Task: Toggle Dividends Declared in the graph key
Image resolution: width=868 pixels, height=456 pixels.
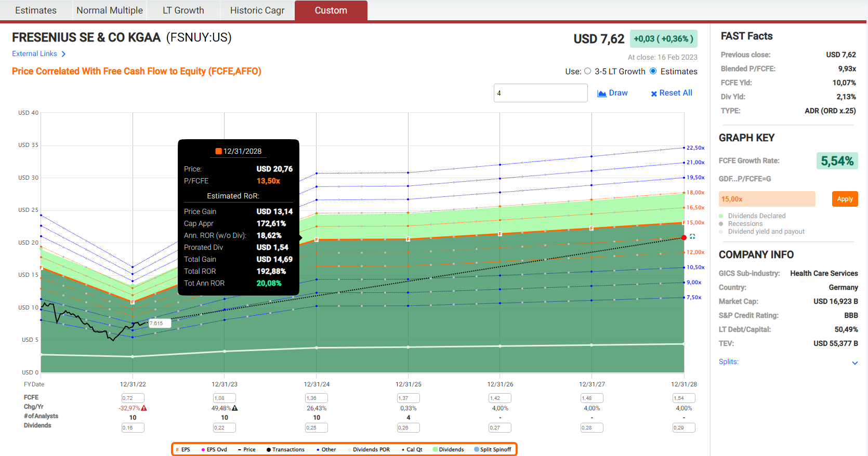Action: click(x=721, y=216)
